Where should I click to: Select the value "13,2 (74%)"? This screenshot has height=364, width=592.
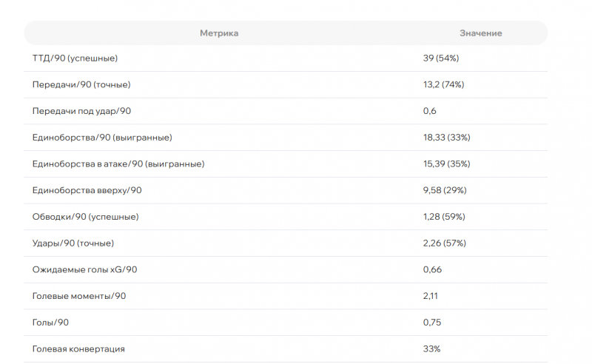443,84
